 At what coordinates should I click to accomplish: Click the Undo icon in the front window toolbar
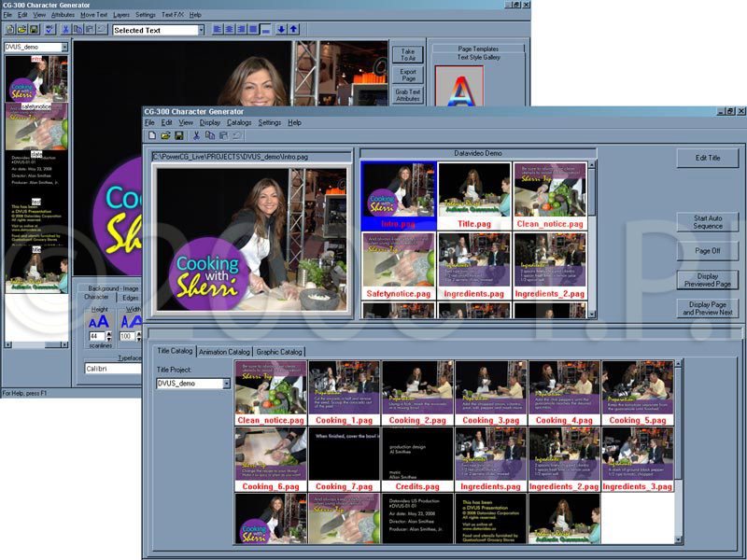click(237, 135)
